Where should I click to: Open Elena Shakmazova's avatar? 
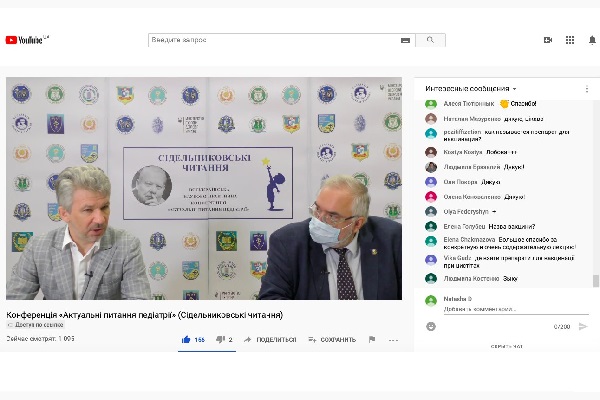(x=431, y=241)
